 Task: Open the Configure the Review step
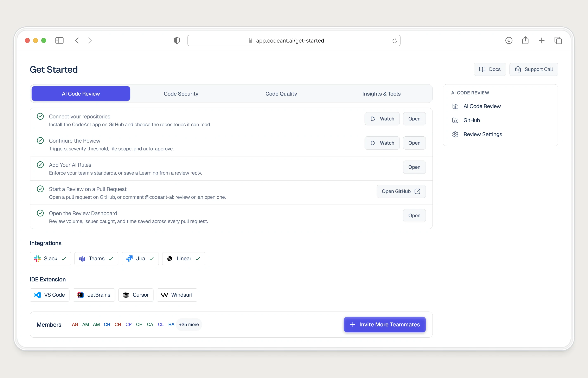[414, 143]
